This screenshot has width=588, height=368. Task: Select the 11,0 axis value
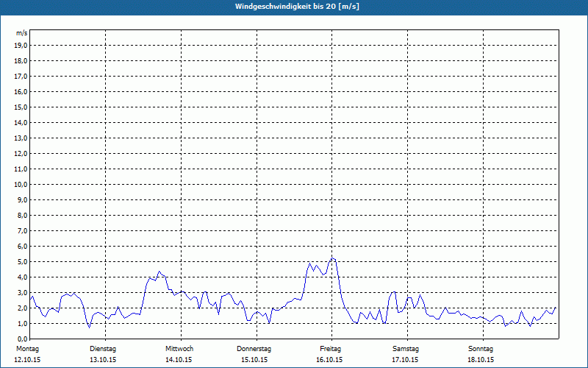pos(21,169)
